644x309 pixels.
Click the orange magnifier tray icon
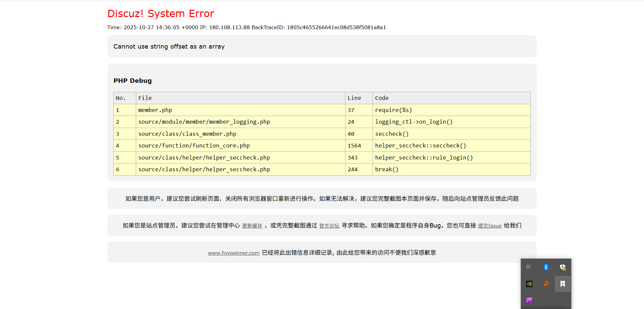pos(546,284)
